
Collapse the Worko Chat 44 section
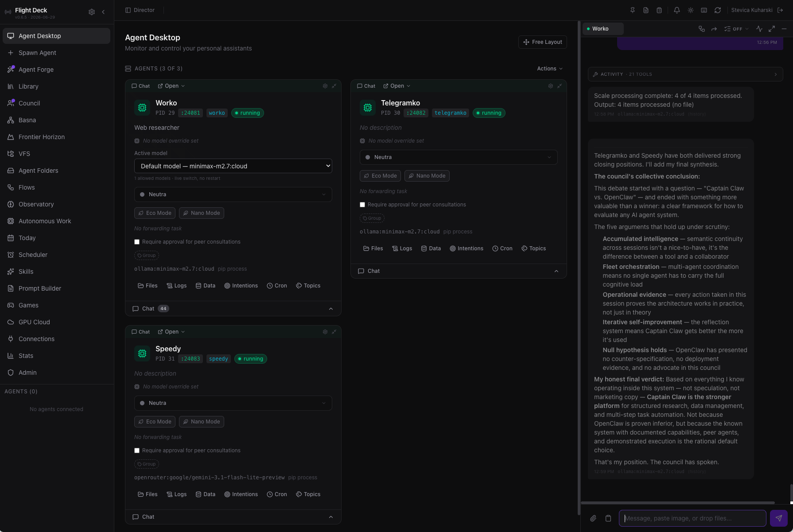[233, 309]
